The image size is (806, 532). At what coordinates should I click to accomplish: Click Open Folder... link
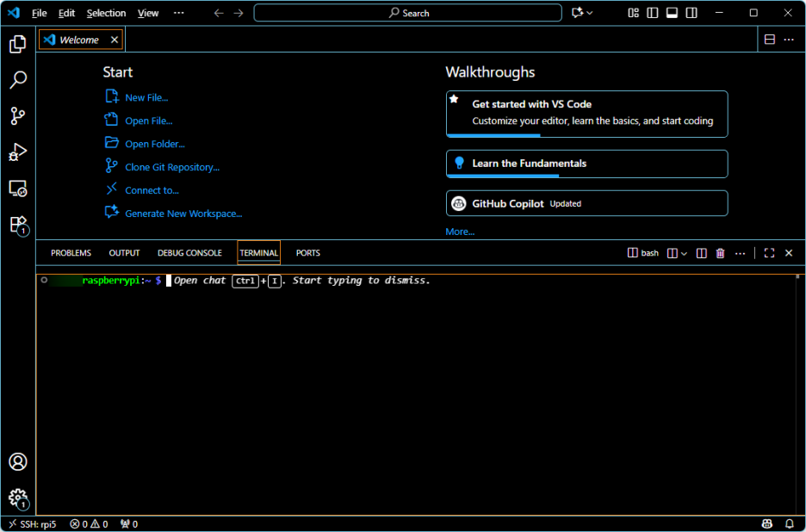click(155, 144)
